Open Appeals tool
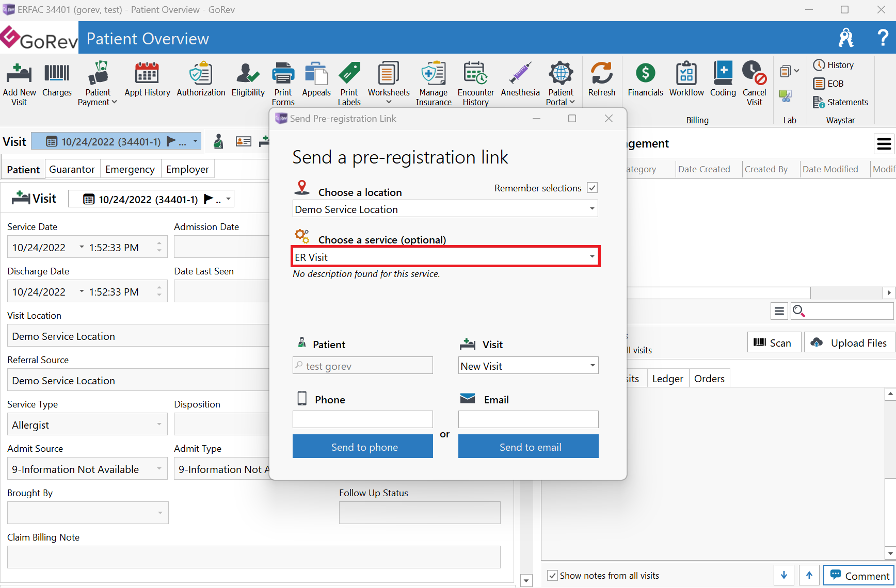The height and width of the screenshot is (588, 896). pos(316,79)
